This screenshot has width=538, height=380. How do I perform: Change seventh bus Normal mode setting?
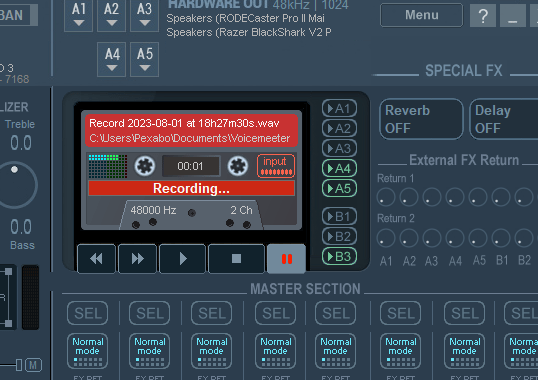pyautogui.click(x=465, y=351)
